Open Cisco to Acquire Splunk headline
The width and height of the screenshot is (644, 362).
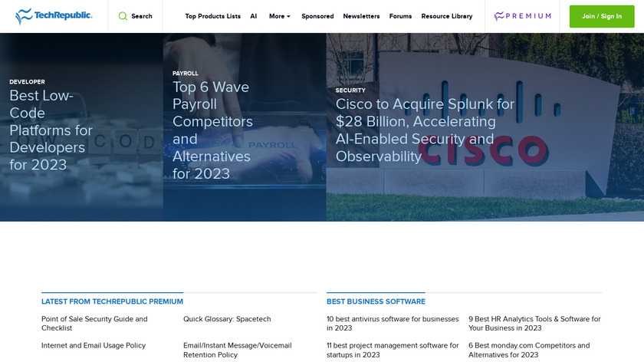425,130
